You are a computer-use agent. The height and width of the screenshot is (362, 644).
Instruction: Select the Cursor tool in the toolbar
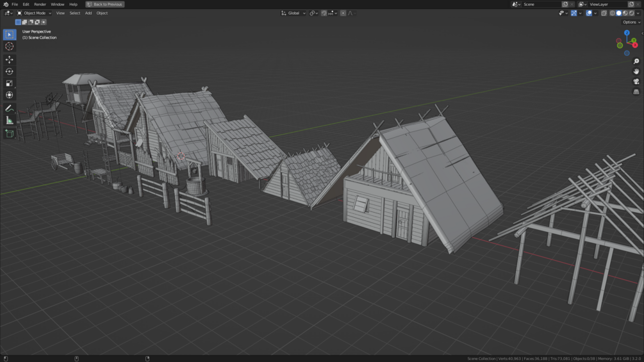pos(9,46)
